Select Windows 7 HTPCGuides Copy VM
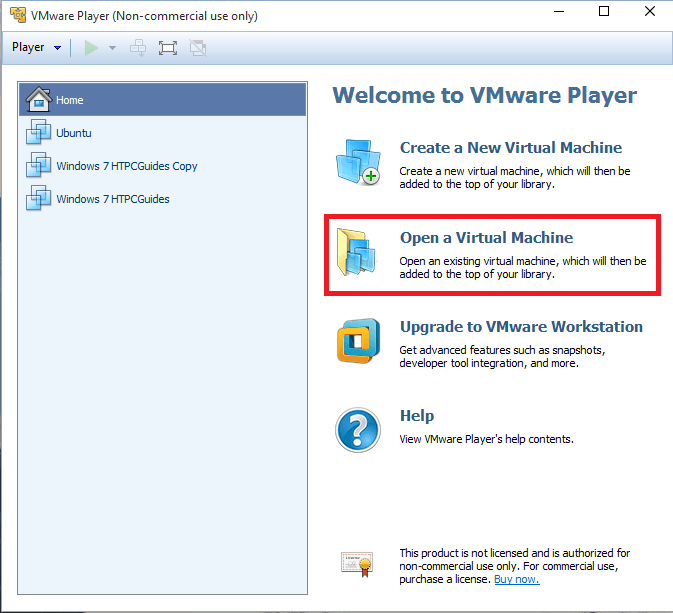This screenshot has width=673, height=613. pyautogui.click(x=126, y=166)
